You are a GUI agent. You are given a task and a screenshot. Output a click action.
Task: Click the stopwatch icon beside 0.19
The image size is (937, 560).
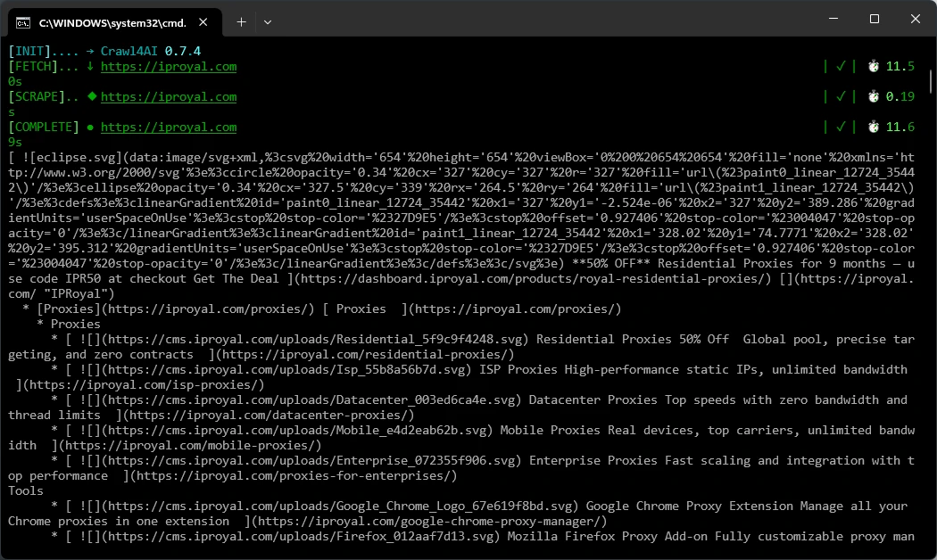873,96
